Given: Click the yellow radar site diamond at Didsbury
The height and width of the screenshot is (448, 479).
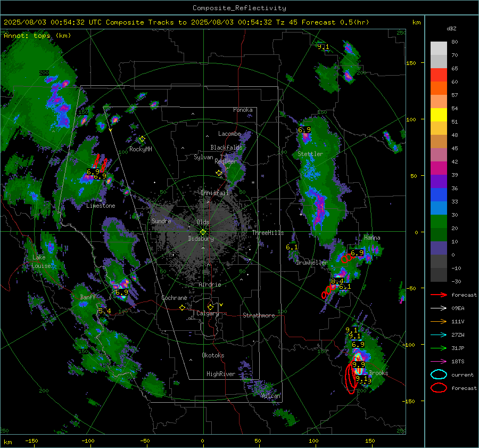Looking at the screenshot, I should pos(203,232).
